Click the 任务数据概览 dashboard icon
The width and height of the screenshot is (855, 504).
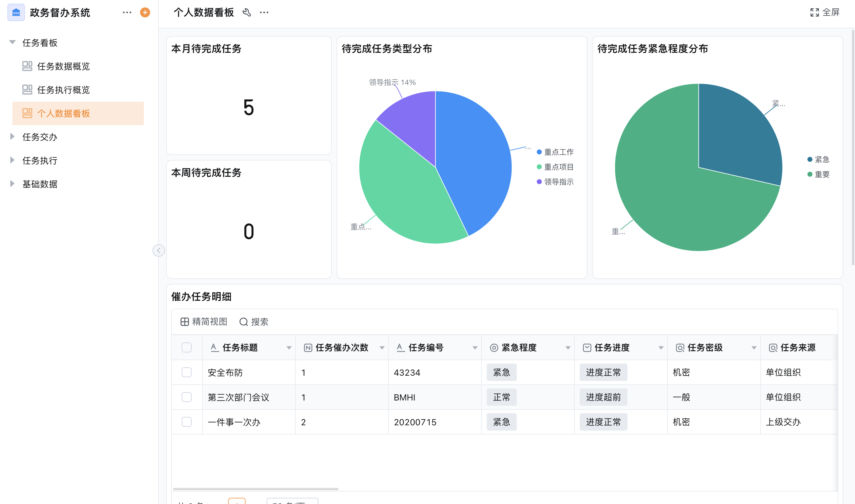[x=27, y=66]
